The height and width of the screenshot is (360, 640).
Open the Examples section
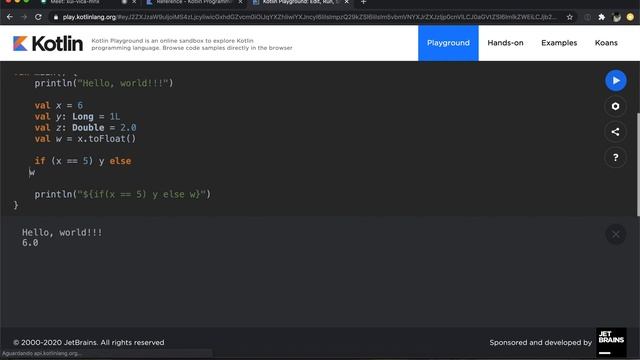[x=559, y=43]
